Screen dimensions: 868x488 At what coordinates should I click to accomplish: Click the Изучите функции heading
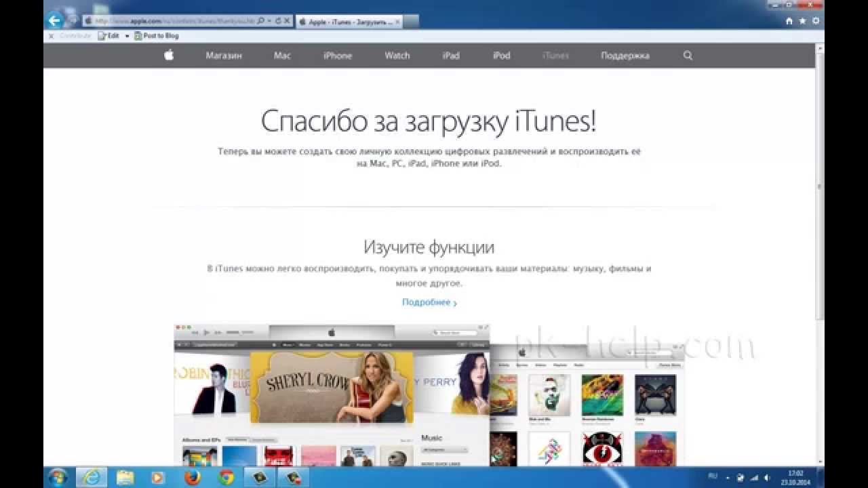click(x=429, y=247)
